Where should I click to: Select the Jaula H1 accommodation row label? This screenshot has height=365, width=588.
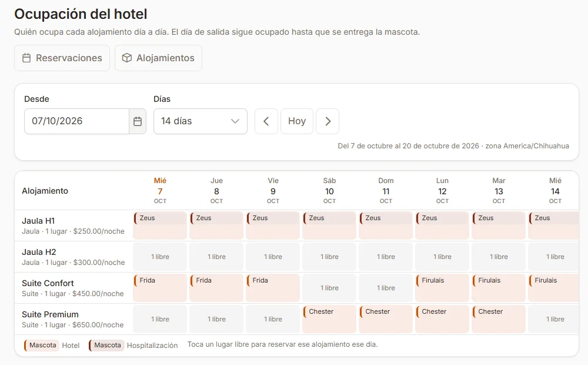73,225
